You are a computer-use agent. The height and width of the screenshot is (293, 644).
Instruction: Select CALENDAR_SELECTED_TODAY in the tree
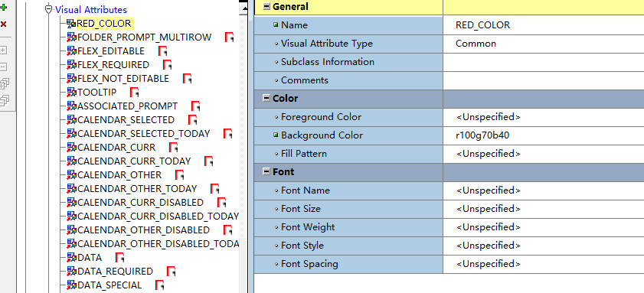pos(143,133)
